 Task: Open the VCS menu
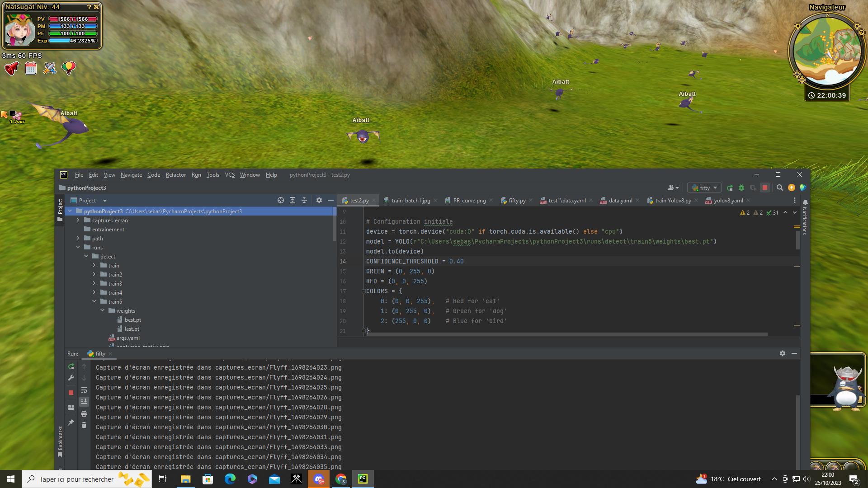click(x=230, y=175)
